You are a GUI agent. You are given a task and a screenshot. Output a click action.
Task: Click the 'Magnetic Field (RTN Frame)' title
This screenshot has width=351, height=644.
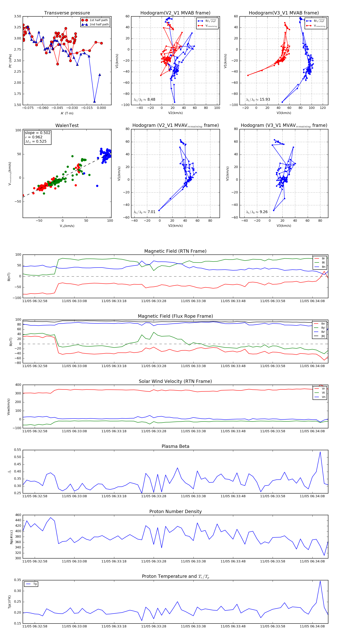pos(175,251)
